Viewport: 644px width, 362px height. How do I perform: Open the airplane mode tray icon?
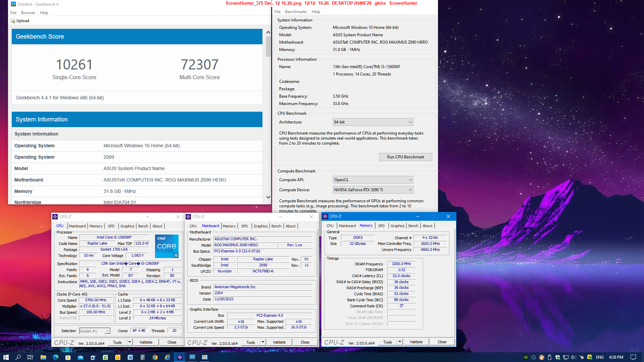[x=582, y=357]
